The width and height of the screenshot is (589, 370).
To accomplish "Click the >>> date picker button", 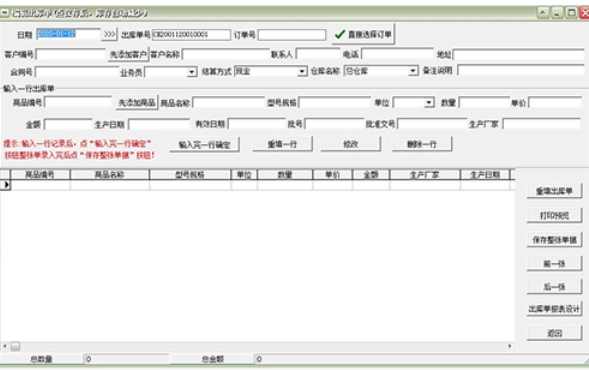I will point(109,34).
